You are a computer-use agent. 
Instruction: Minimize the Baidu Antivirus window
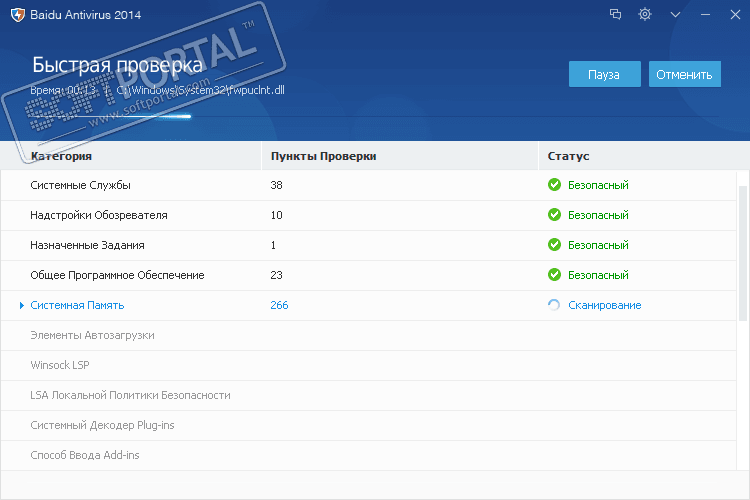[705, 15]
